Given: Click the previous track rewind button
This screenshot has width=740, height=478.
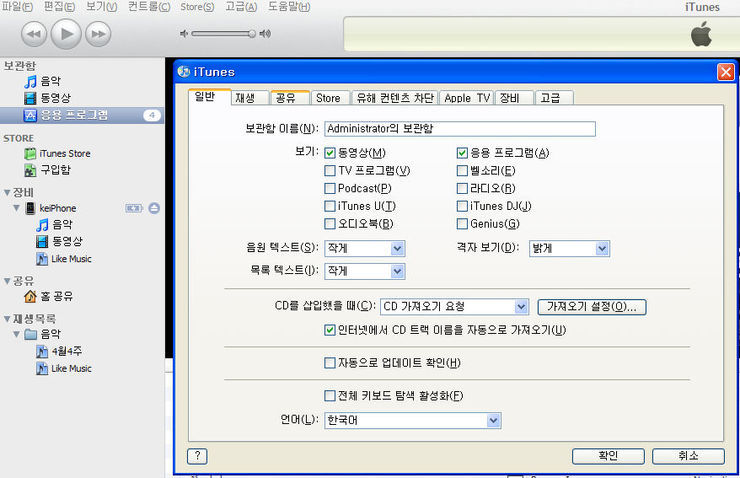Looking at the screenshot, I should pos(34,34).
